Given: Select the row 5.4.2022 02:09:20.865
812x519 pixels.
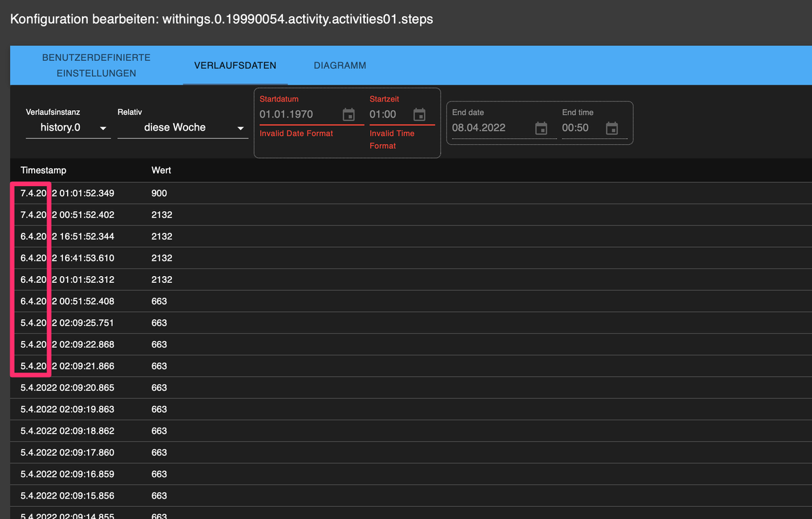Looking at the screenshot, I should [411, 388].
